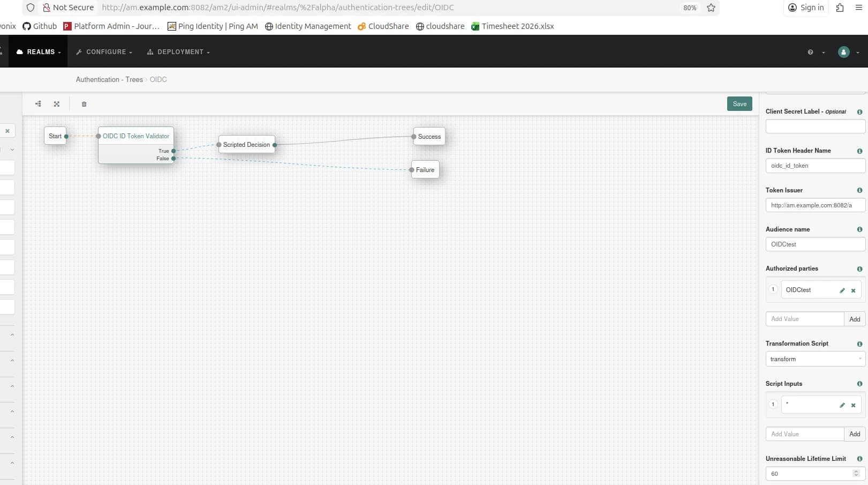868x485 pixels.
Task: Open the Platform Admin bookmark
Action: coord(111,26)
